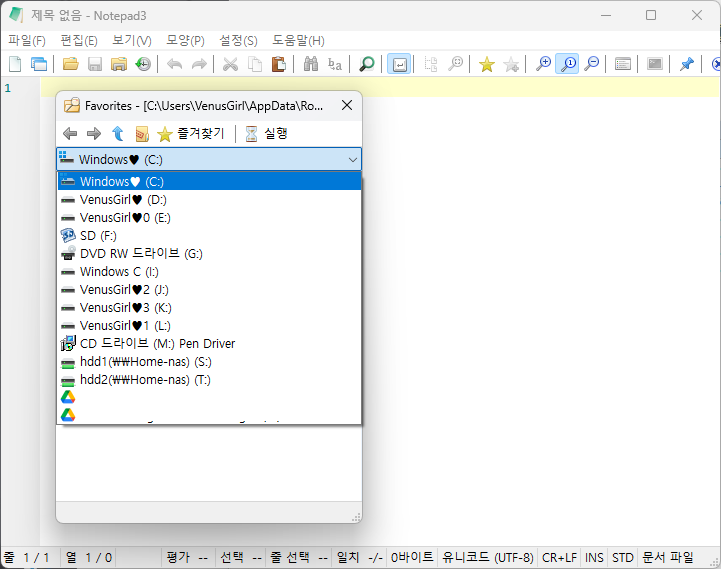The width and height of the screenshot is (721, 569).
Task: Toggle the always on top pin icon
Action: (687, 64)
